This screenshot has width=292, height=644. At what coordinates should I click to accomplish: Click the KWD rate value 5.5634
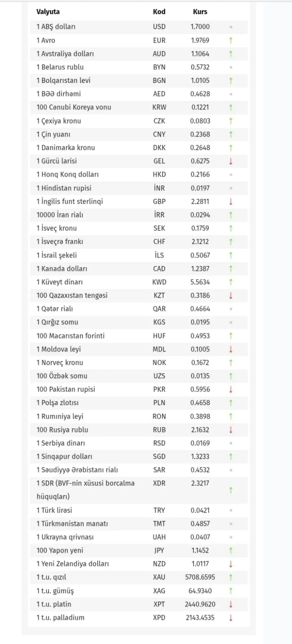pos(200,282)
